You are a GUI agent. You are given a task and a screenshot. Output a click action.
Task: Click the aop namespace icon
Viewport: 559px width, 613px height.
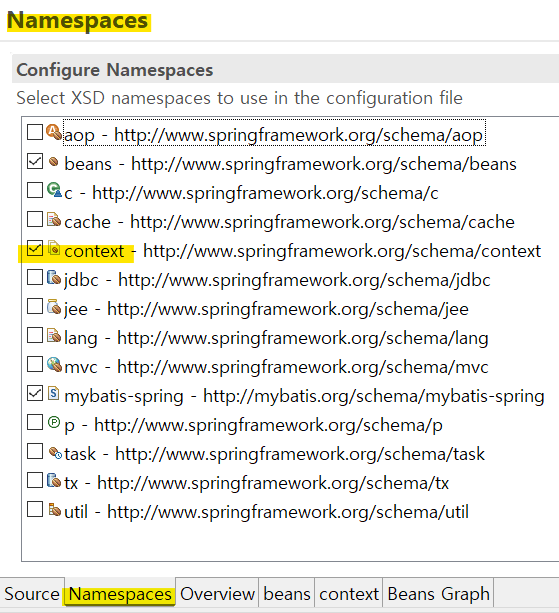pyautogui.click(x=54, y=132)
